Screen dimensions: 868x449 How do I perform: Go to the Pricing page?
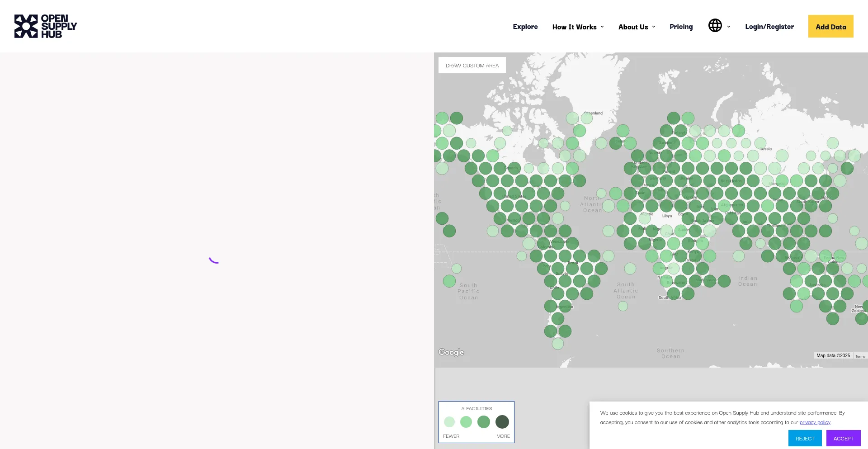tap(681, 27)
